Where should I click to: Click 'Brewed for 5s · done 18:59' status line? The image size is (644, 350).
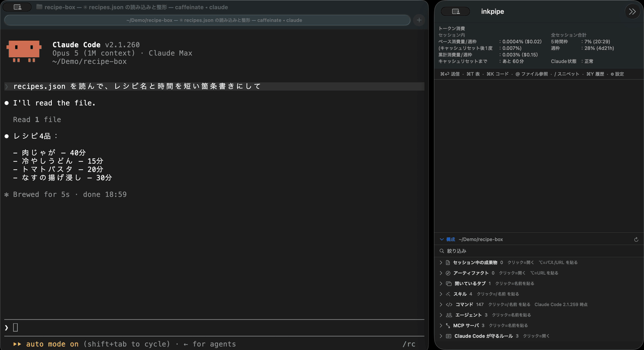(x=65, y=195)
